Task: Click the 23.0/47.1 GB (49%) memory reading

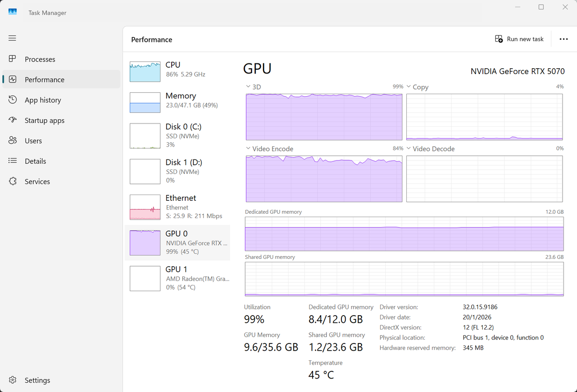Action: pyautogui.click(x=192, y=105)
